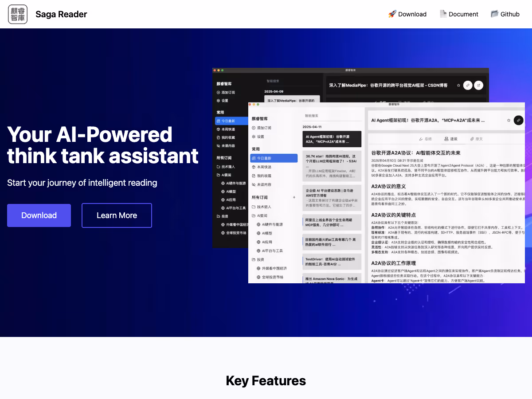
Task: Open the AI Agent框架初现 article card
Action: point(332,139)
